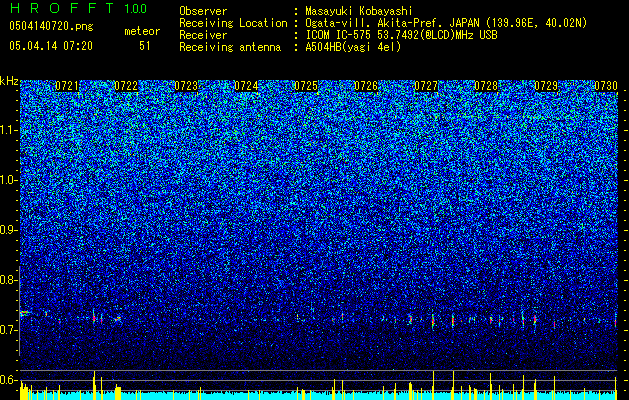Viewport: 629px width, 400px height.
Task: Click the 0.8 frequency axis label
Action: [9, 280]
